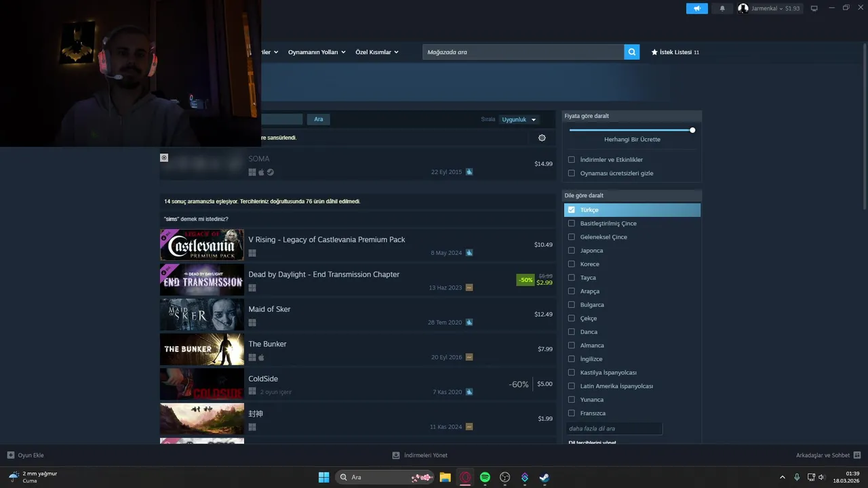Open V Rising Castlevania Premium Pack result

[x=357, y=245]
